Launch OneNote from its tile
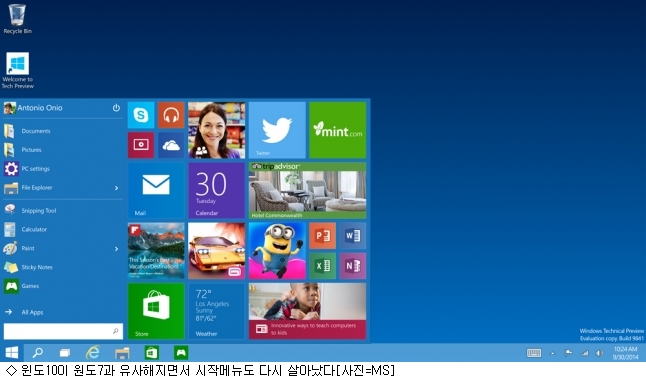The width and height of the screenshot is (646, 382). tap(353, 266)
